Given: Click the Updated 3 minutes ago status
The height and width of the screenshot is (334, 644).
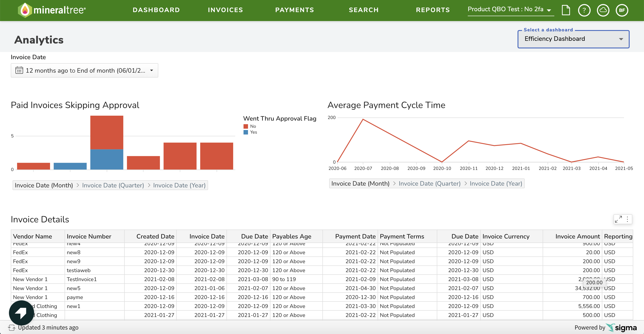Looking at the screenshot, I should (48, 327).
